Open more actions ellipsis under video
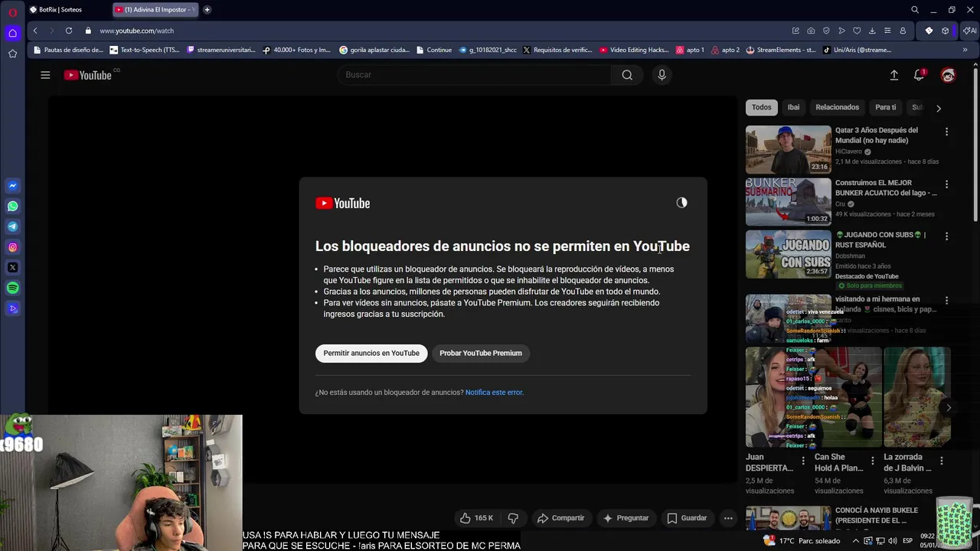Viewport: 980px width, 551px height. 728,518
